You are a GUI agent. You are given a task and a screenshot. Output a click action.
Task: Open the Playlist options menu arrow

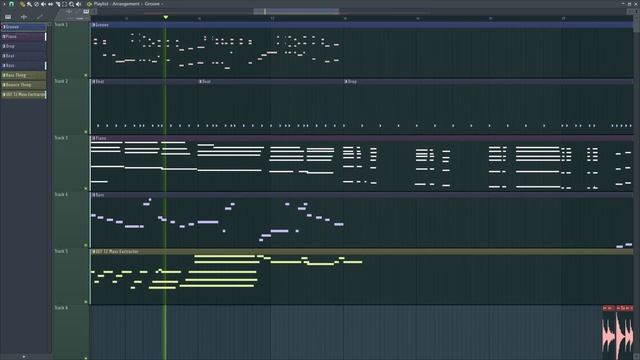[x=3, y=4]
